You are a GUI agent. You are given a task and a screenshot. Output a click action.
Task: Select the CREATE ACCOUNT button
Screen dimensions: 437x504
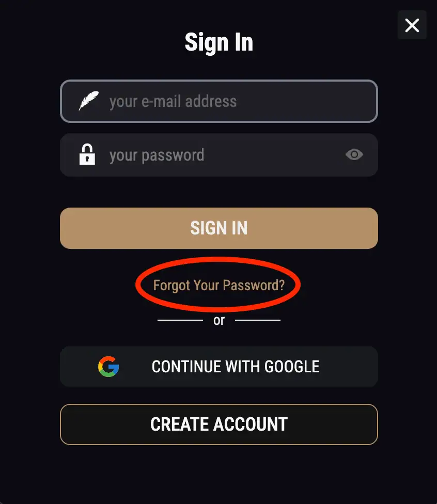click(x=218, y=424)
